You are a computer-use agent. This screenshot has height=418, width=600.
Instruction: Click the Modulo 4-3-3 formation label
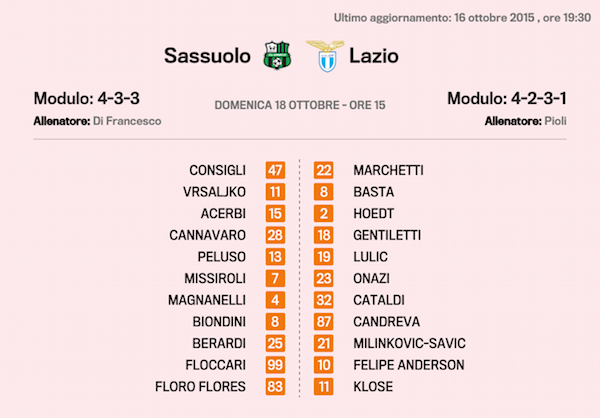pyautogui.click(x=87, y=99)
